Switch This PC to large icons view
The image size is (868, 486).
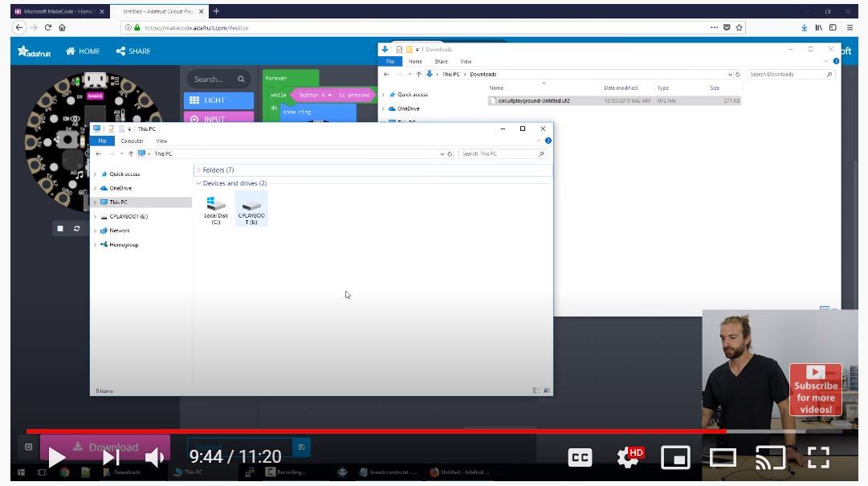(x=547, y=390)
